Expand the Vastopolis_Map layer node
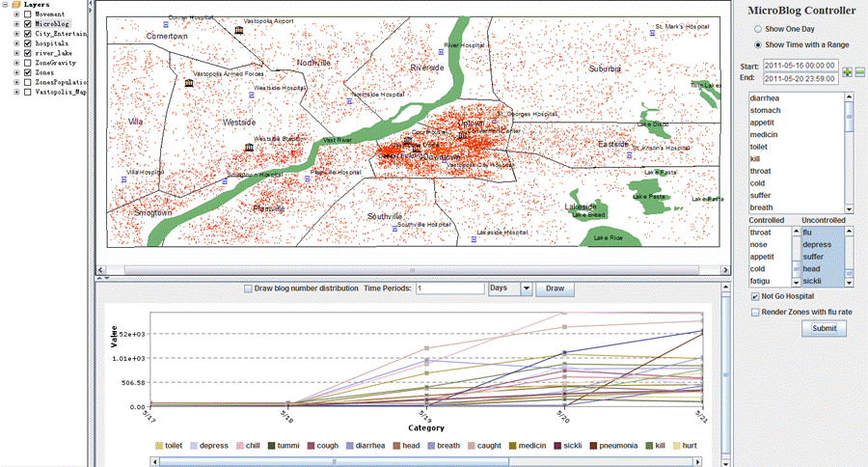 point(16,92)
